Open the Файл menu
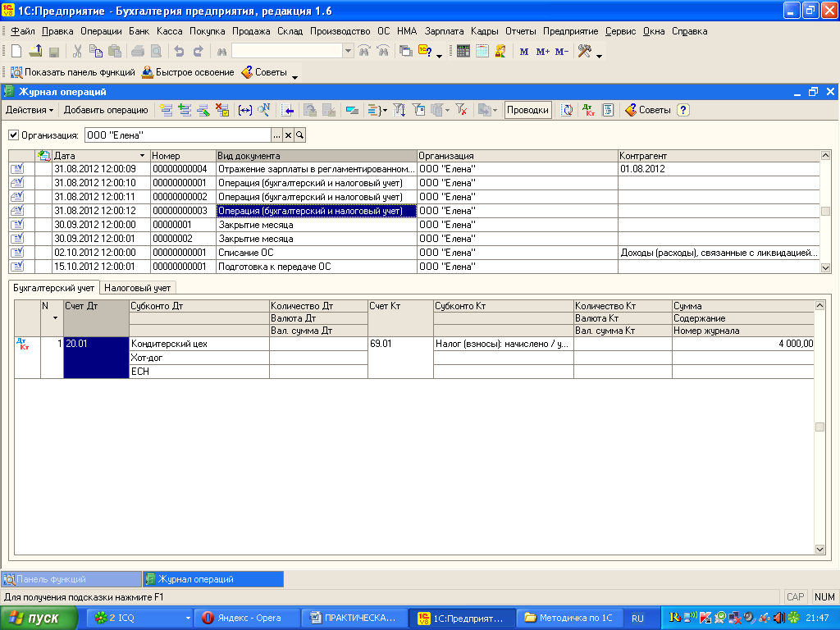 [23, 31]
